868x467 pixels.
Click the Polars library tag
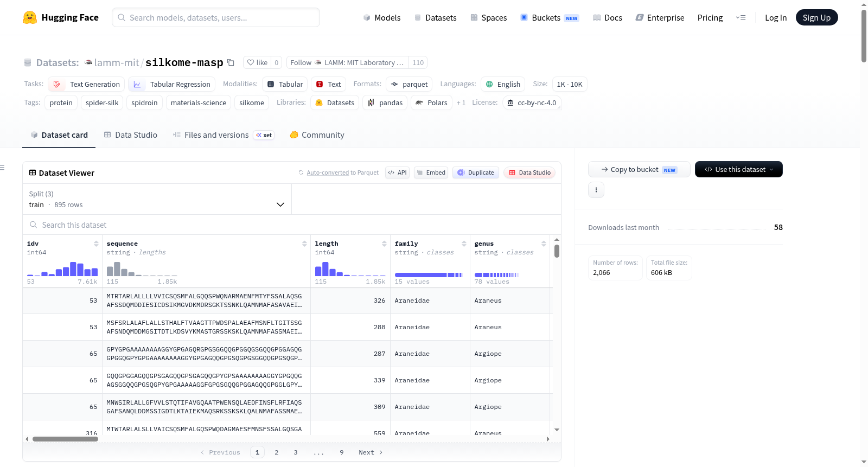tap(432, 103)
